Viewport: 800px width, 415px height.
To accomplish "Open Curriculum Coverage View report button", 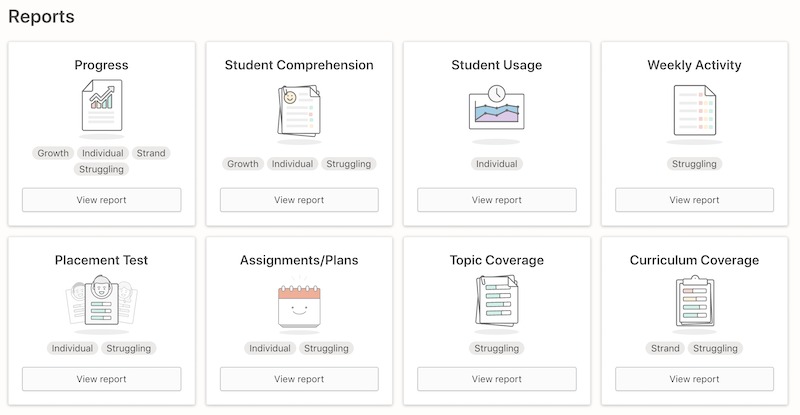I will point(695,379).
